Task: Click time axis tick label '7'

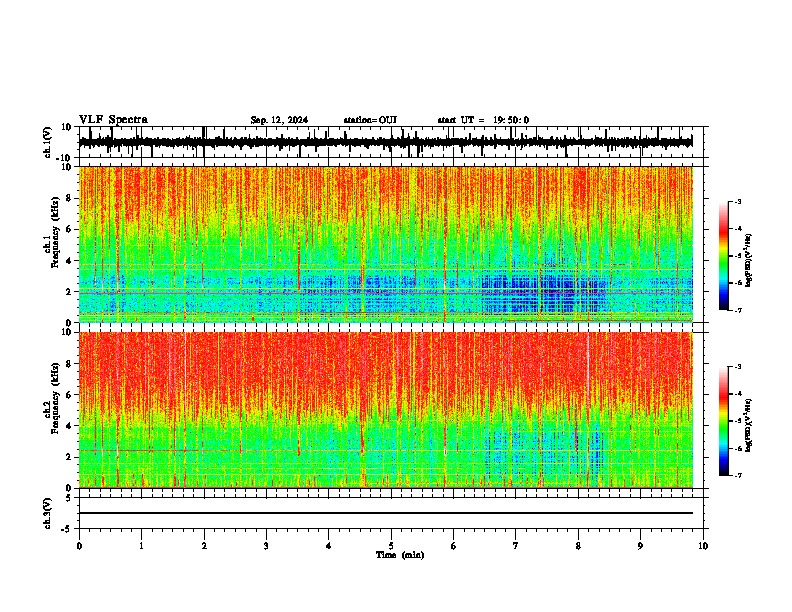Action: (x=516, y=546)
